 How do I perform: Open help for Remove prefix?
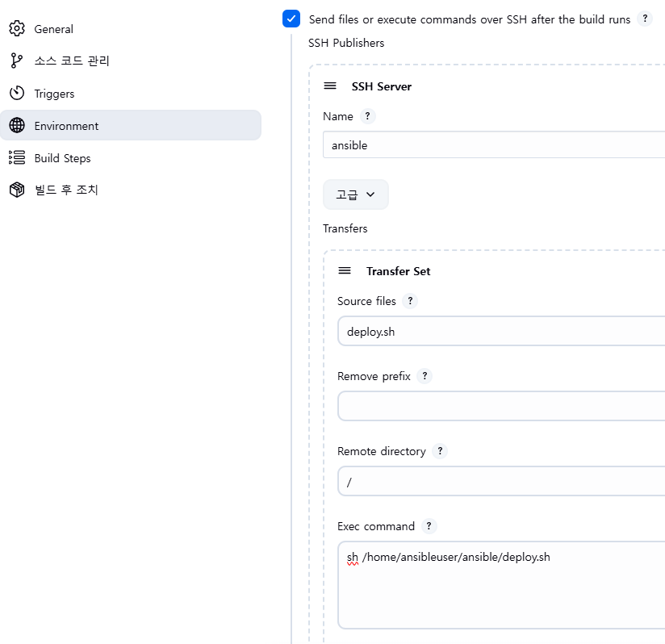(x=425, y=375)
